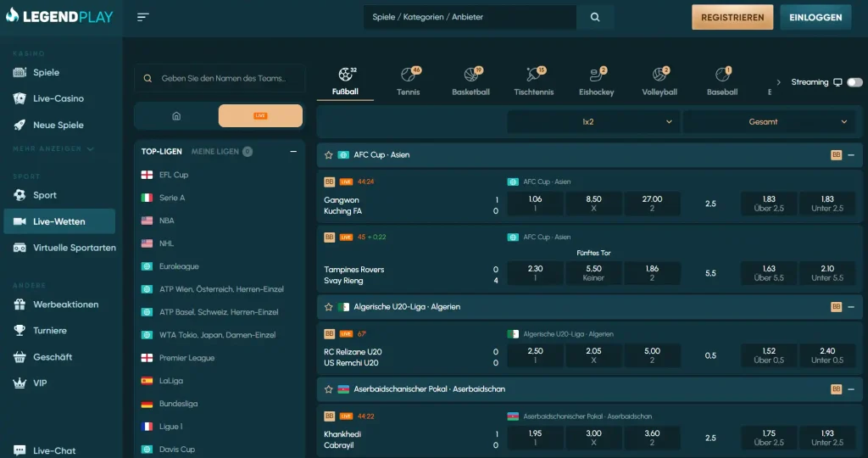Bet 8.50 draw in Gangwon match
868x458 pixels.
click(593, 204)
